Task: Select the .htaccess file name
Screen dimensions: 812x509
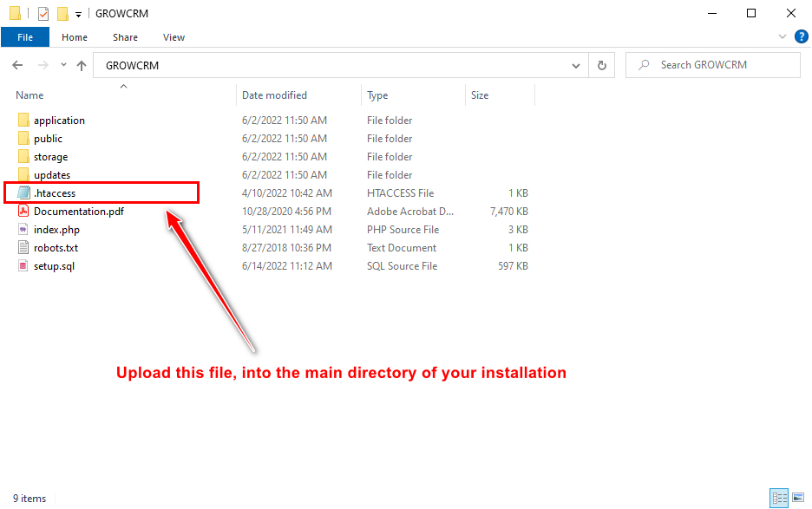Action: (x=55, y=193)
